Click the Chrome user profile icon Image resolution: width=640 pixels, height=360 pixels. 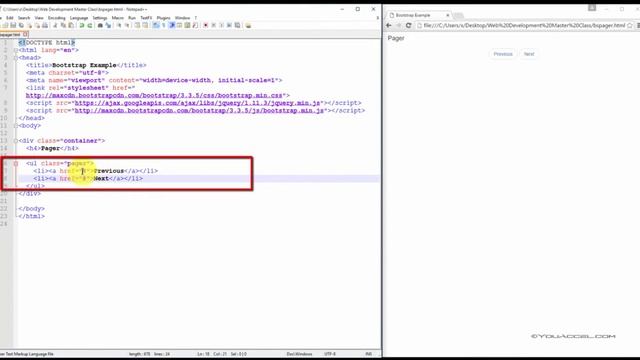click(592, 8)
